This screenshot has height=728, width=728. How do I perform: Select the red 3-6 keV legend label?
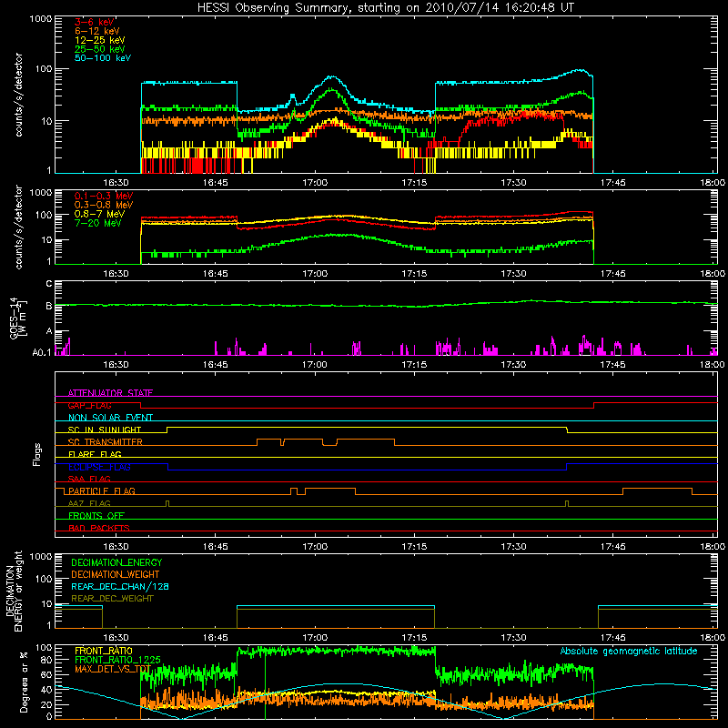[x=95, y=22]
